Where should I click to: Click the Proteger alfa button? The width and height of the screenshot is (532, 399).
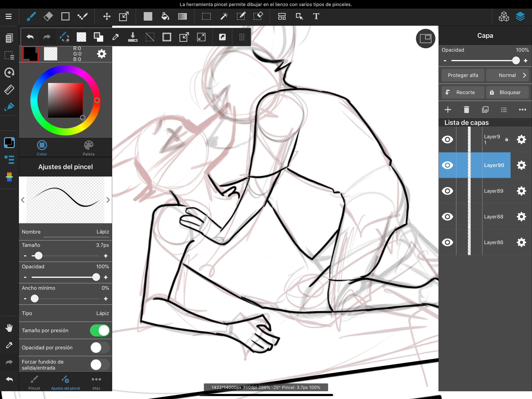click(x=463, y=75)
